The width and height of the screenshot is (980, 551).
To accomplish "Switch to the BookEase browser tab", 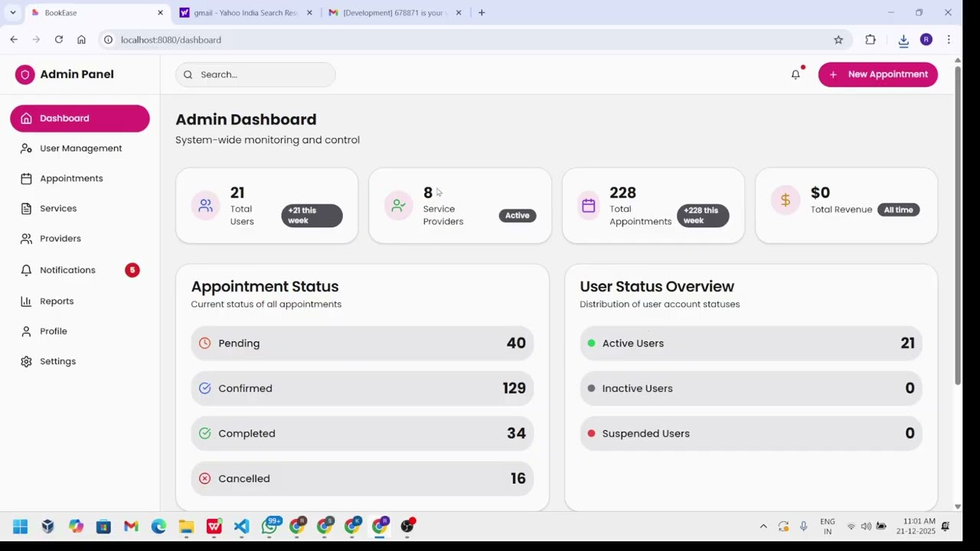I will pyautogui.click(x=96, y=13).
